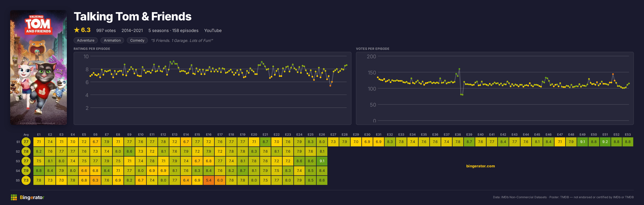Click the highest green peak in votes chart

click(459, 69)
